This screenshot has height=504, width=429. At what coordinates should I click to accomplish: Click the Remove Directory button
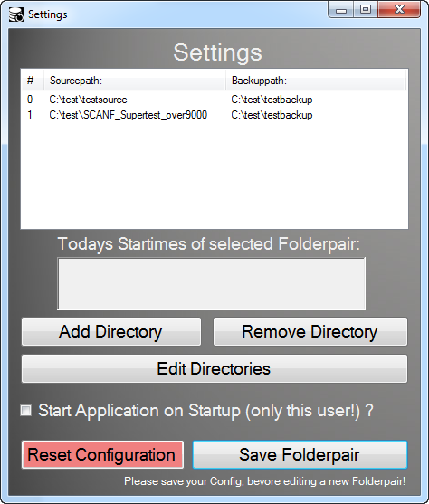tap(310, 332)
